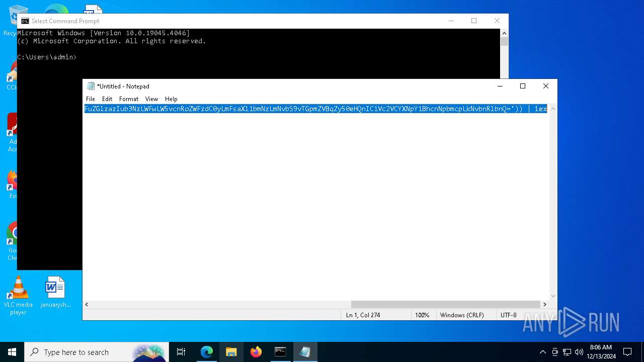Click the volume speaker tray icon
This screenshot has height=362, width=644.
[x=579, y=352]
